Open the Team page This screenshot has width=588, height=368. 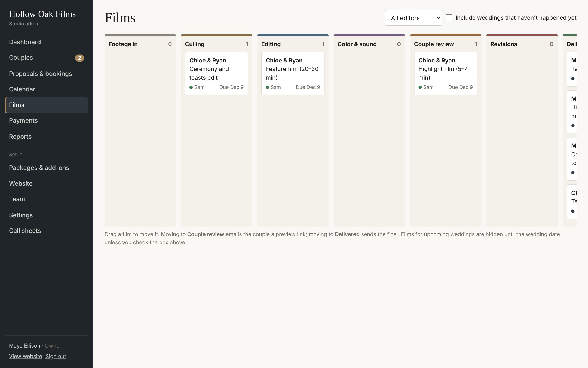pyautogui.click(x=46, y=199)
